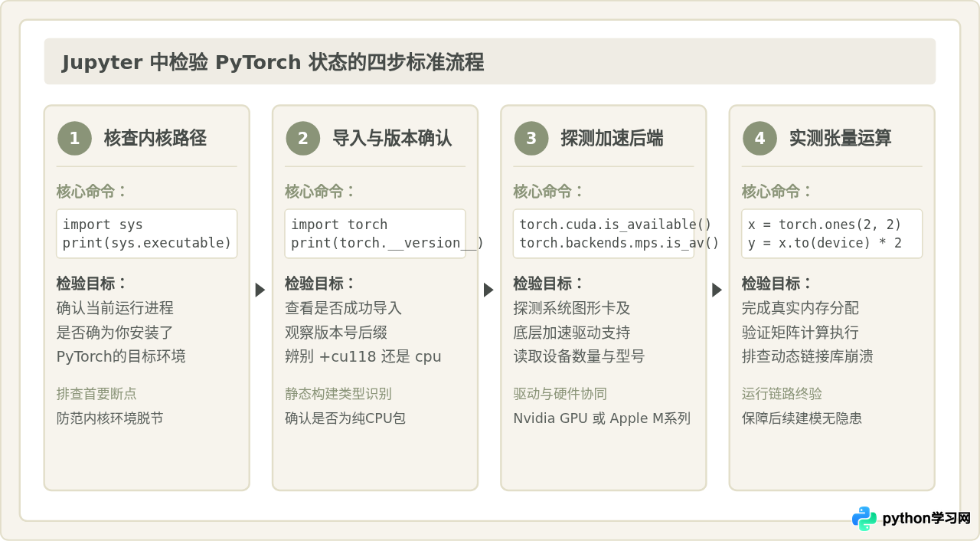Viewport: 980px width, 541px height.
Task: Click "核心命令：" label in the 核查内核路径 card
Action: click(x=92, y=192)
